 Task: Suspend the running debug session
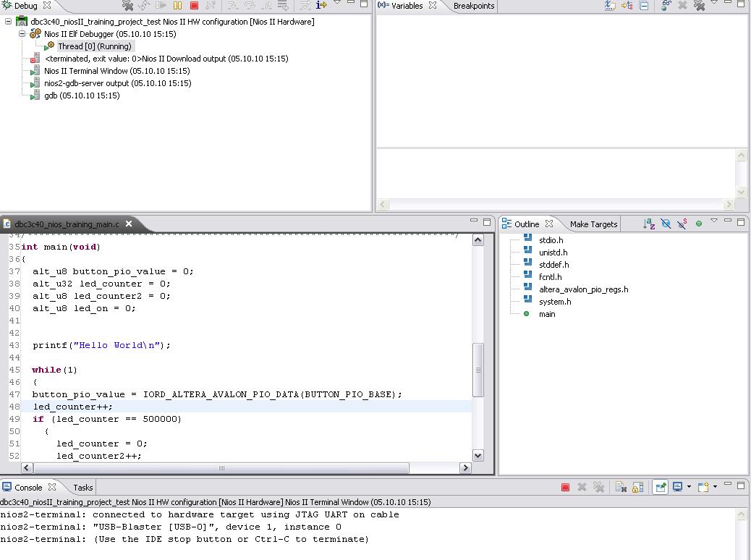coord(177,6)
